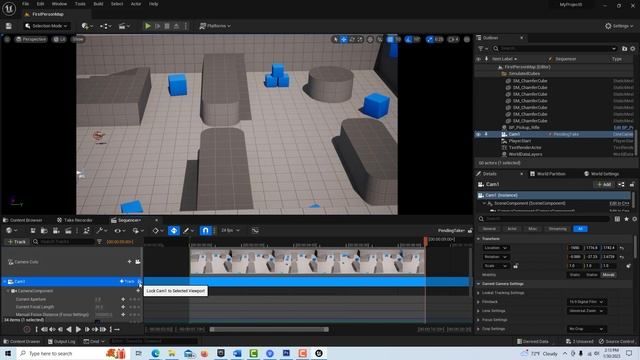Open the Window menu
640x360 pixels.
pos(59,4)
